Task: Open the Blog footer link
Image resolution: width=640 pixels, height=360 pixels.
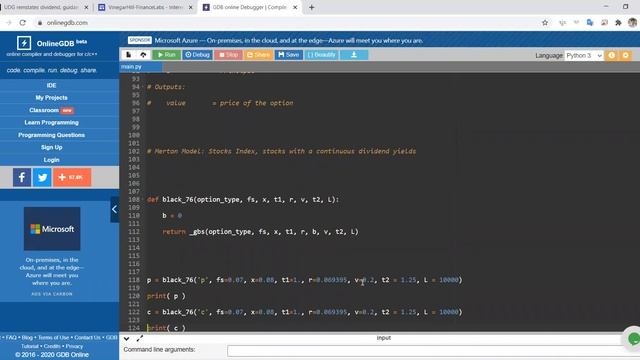Action: (27, 338)
